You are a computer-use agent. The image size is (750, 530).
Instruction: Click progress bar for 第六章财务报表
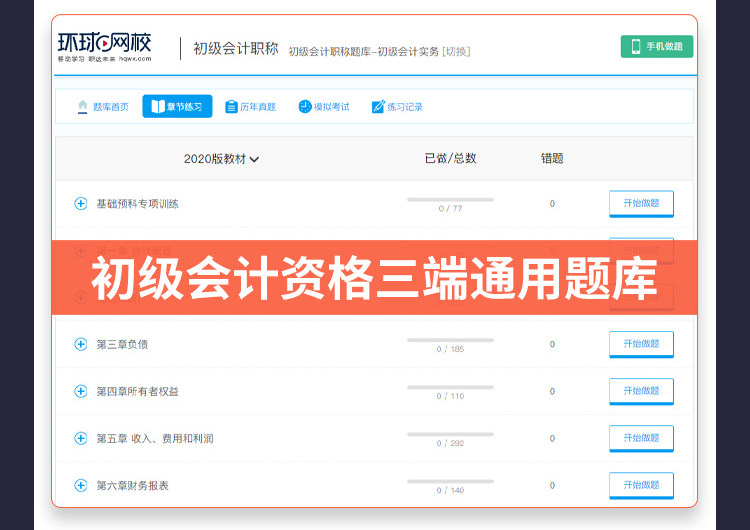tap(450, 481)
